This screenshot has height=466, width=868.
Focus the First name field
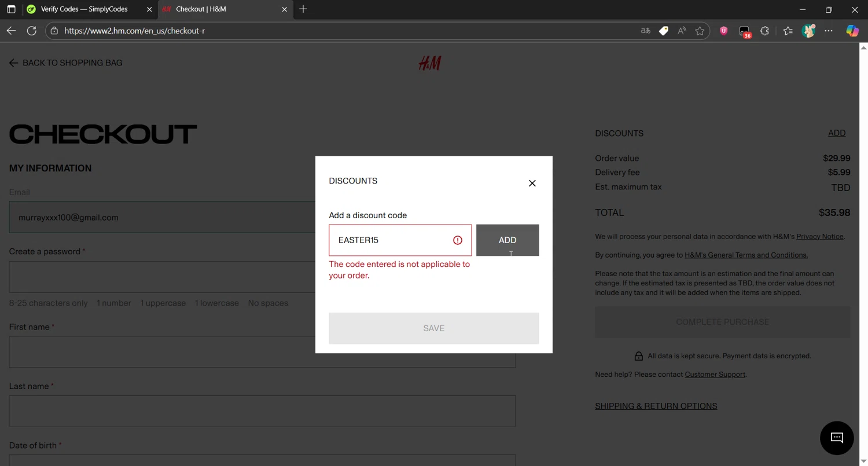[262, 352]
